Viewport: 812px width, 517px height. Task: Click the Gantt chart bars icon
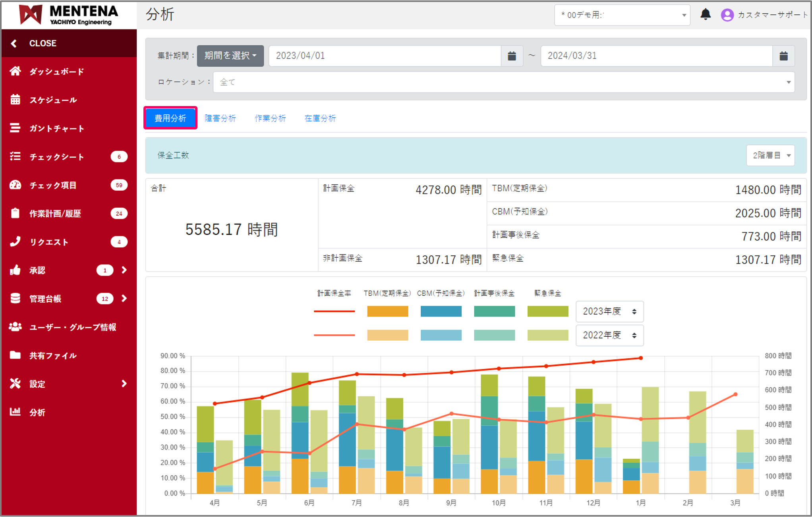click(x=15, y=128)
